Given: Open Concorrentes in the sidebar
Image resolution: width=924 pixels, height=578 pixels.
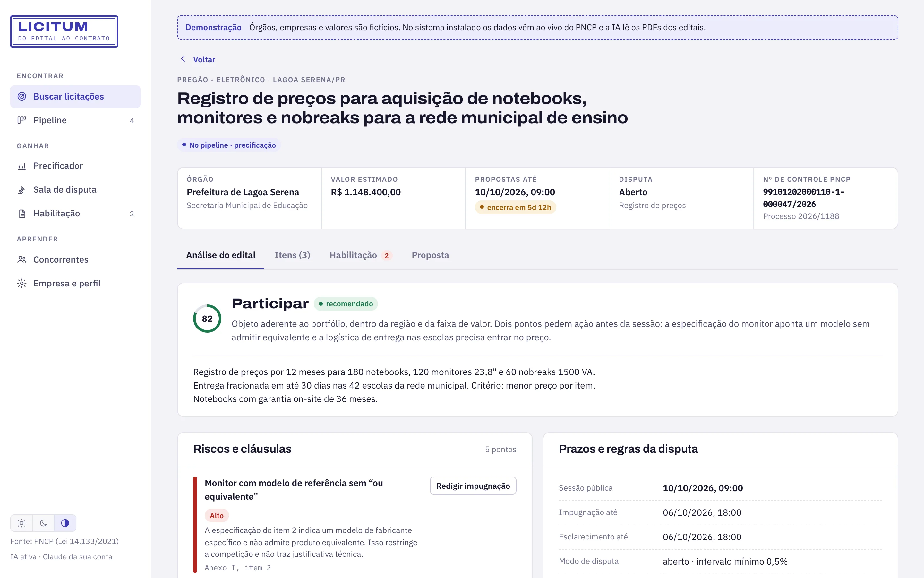Looking at the screenshot, I should (75, 259).
